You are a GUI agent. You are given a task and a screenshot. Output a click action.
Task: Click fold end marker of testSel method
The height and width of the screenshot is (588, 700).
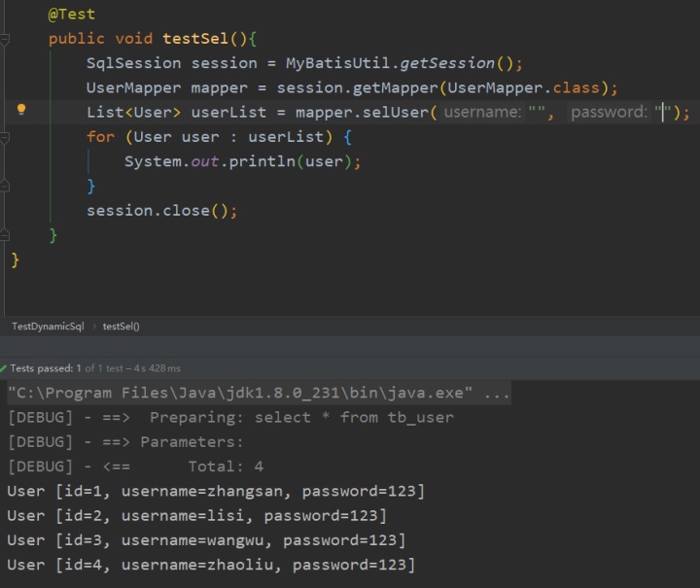coord(5,234)
